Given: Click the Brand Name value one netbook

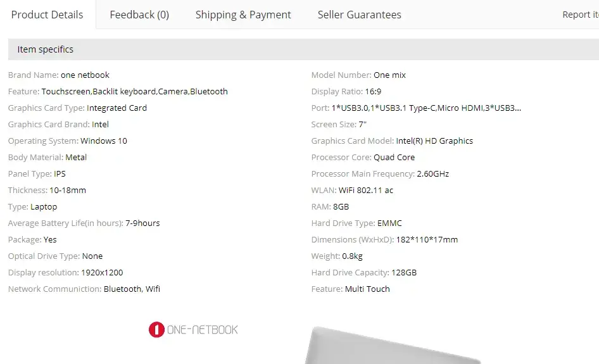Looking at the screenshot, I should [85, 75].
